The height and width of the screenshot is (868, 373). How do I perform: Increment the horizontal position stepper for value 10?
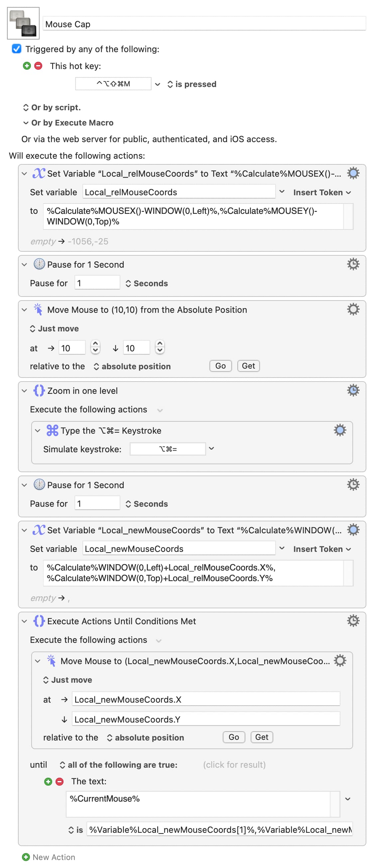[95, 344]
